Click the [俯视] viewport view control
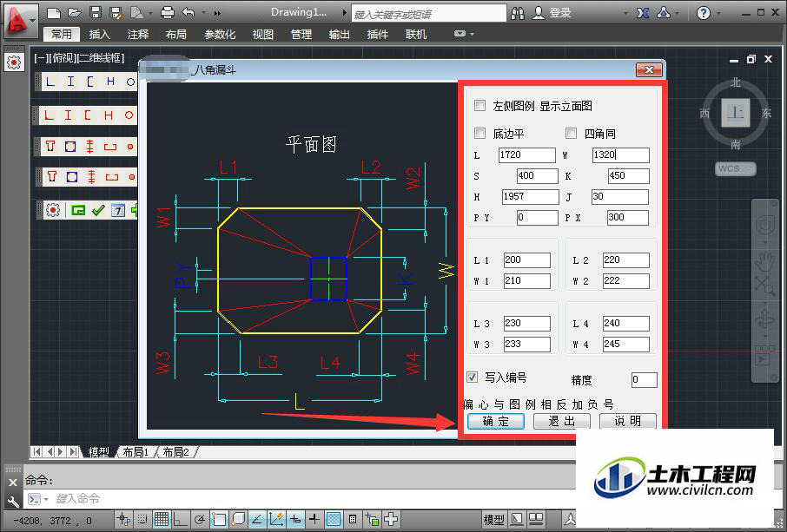787x532 pixels. click(x=63, y=58)
